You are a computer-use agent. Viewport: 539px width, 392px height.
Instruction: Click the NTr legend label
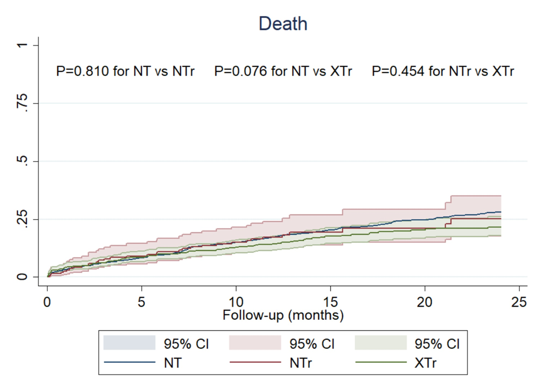[301, 363]
